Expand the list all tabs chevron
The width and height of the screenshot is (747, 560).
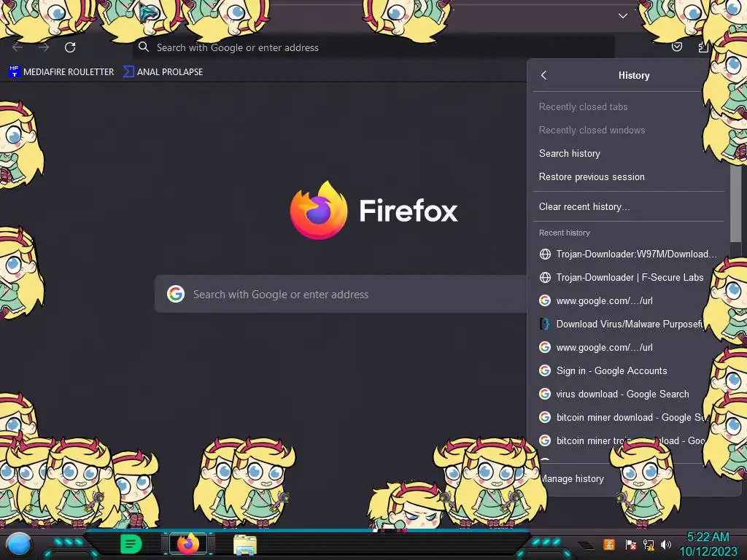pyautogui.click(x=623, y=16)
